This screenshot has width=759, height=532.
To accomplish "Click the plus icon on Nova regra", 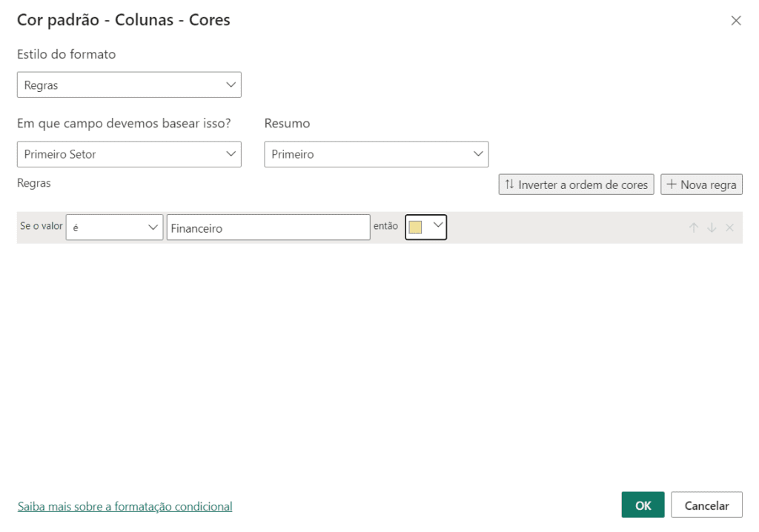I will (x=672, y=184).
